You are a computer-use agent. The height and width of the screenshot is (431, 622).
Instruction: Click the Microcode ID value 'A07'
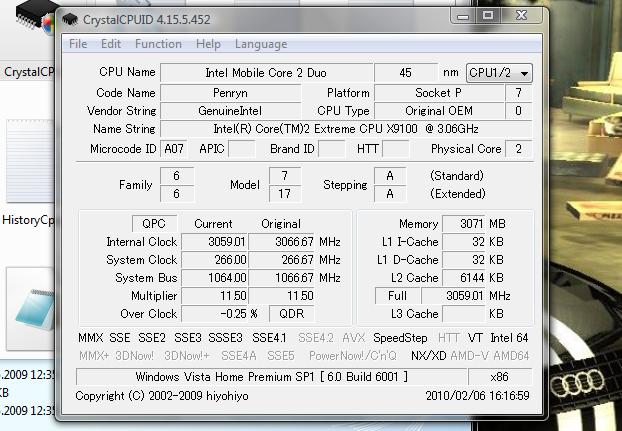point(174,149)
